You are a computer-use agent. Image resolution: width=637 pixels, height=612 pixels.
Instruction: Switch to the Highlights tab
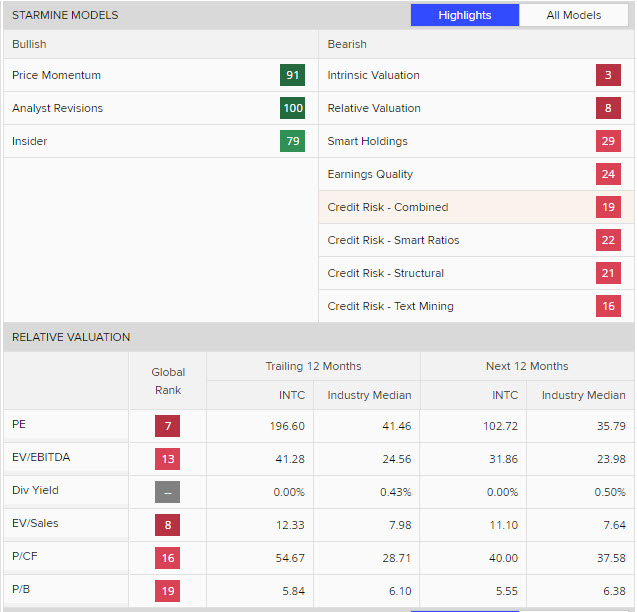tap(465, 15)
